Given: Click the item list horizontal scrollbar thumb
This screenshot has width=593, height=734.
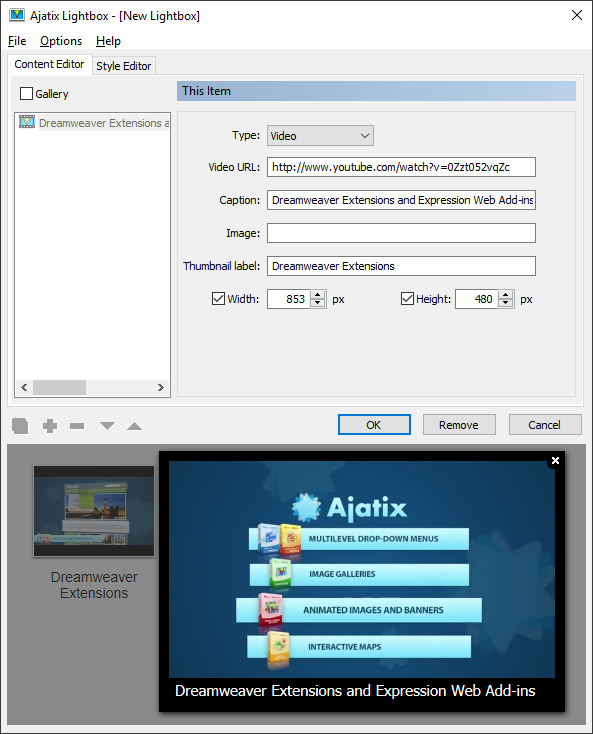Looking at the screenshot, I should click(59, 388).
